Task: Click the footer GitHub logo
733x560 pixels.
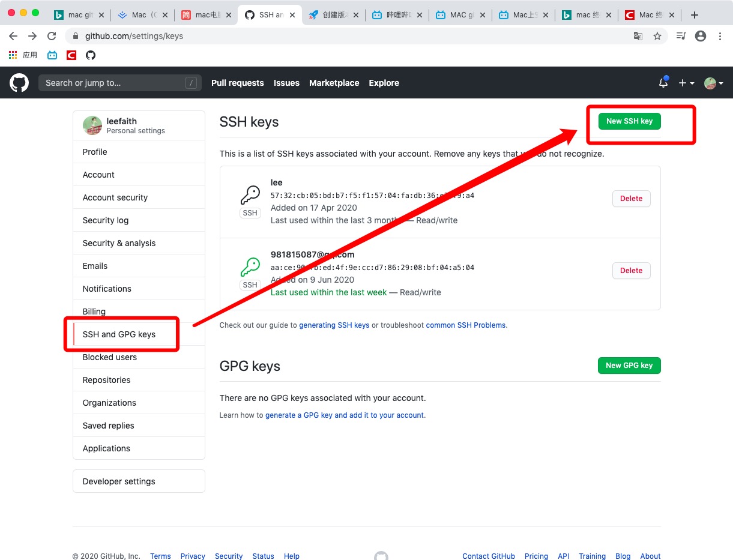Action: [x=381, y=556]
